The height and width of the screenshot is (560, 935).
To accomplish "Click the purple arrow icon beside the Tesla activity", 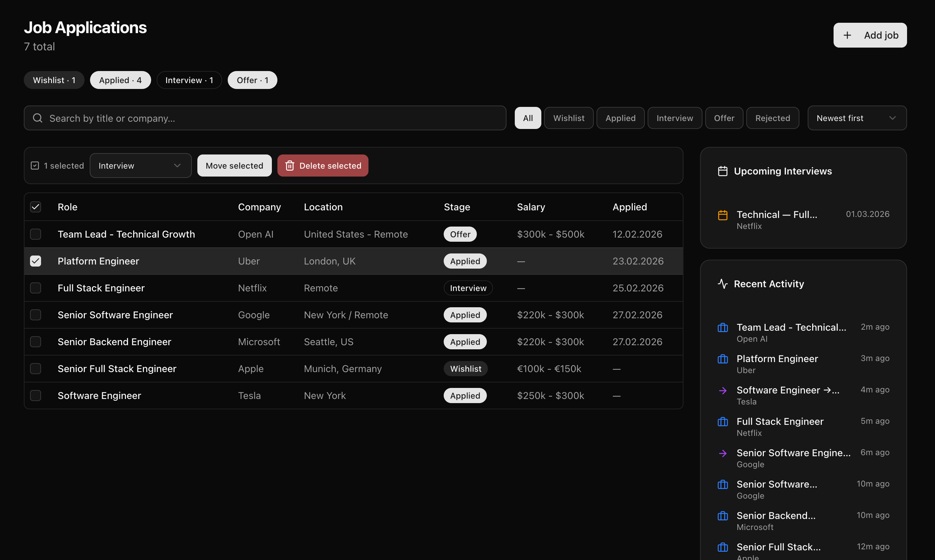I will (722, 391).
